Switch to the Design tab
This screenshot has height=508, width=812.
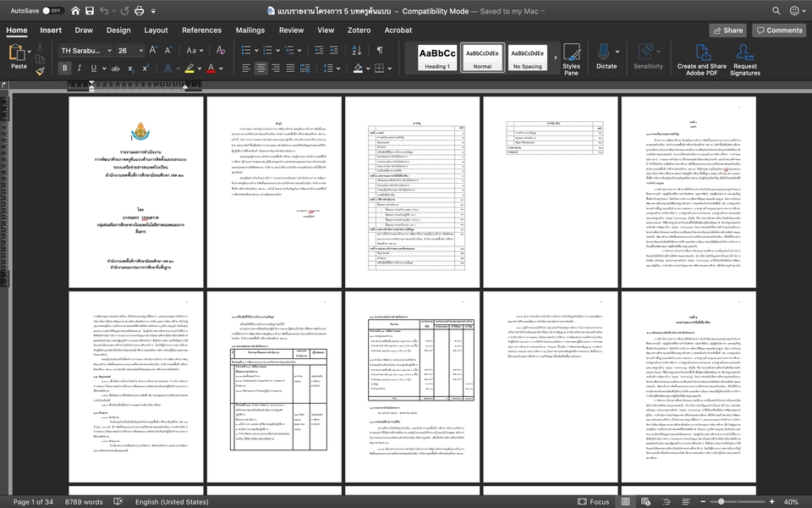(x=118, y=30)
